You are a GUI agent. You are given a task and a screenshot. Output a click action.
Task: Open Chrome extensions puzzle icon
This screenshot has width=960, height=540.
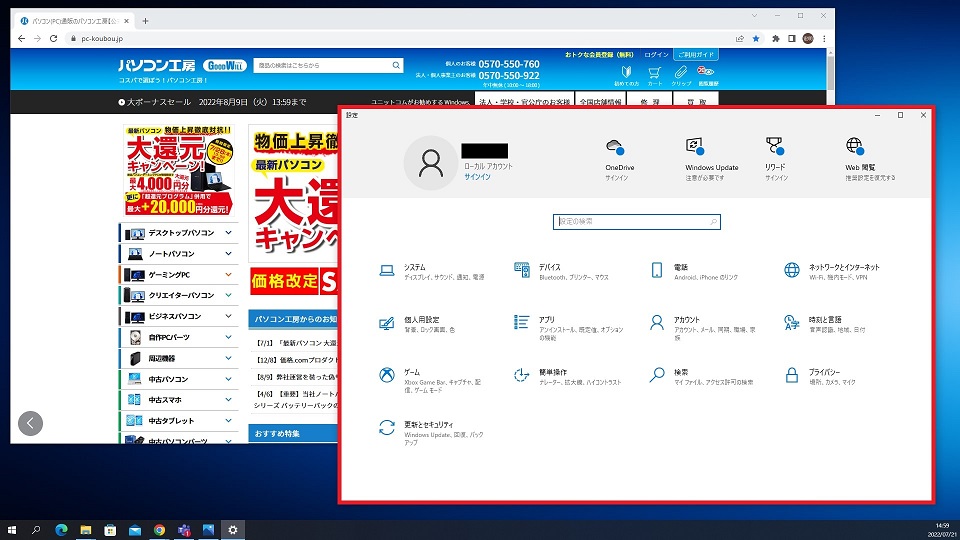(775, 39)
